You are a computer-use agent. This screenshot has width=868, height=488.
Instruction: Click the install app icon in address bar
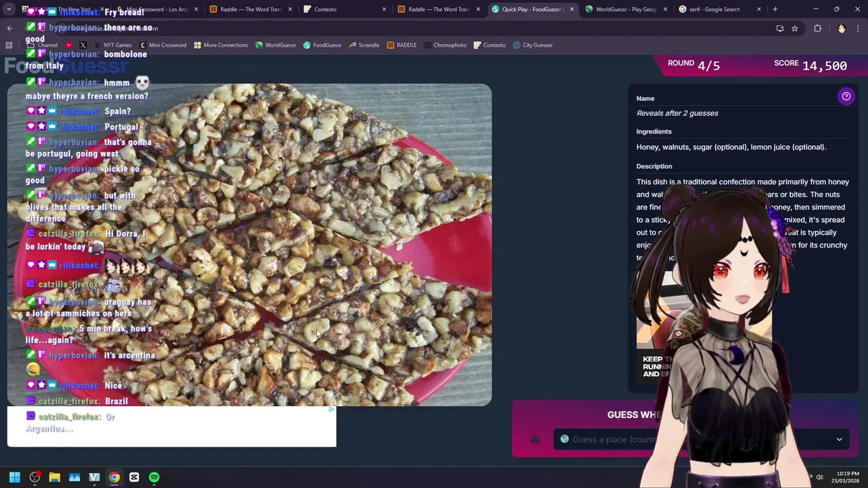click(780, 28)
